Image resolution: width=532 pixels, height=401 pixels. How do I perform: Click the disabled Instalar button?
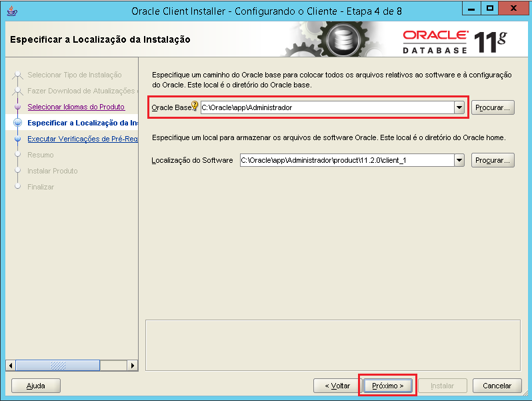point(443,386)
